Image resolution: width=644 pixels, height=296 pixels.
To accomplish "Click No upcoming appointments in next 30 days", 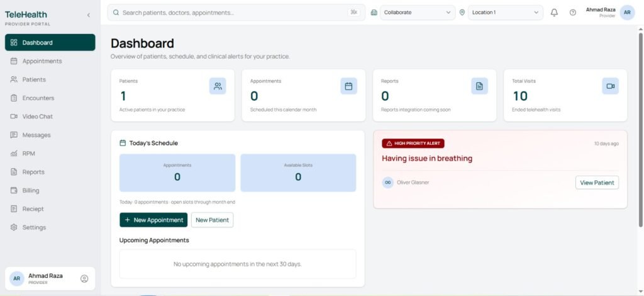I will 237,264.
